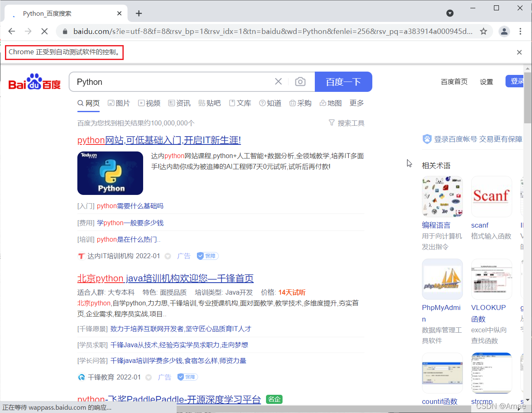This screenshot has height=413, width=532.
Task: Bookmark this page with star icon
Action: point(483,31)
